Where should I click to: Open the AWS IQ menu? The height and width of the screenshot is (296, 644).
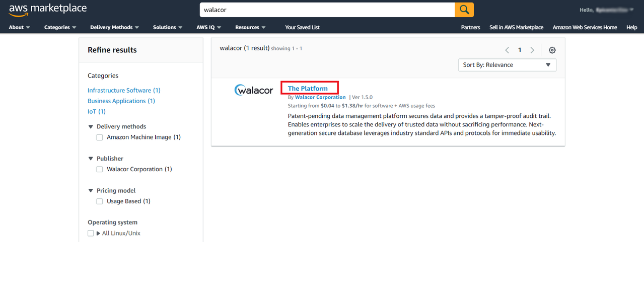click(208, 27)
